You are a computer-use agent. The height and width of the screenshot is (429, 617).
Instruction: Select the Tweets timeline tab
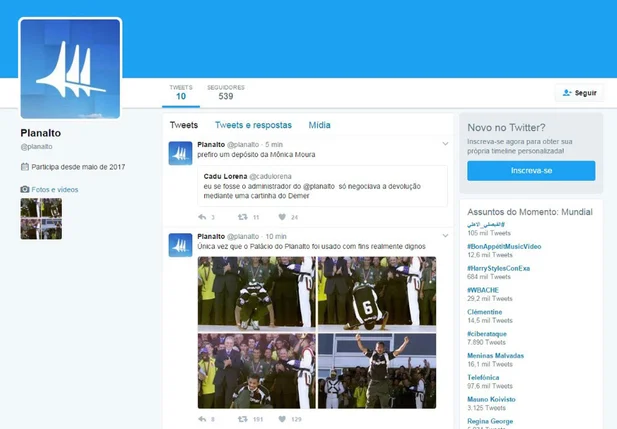184,125
